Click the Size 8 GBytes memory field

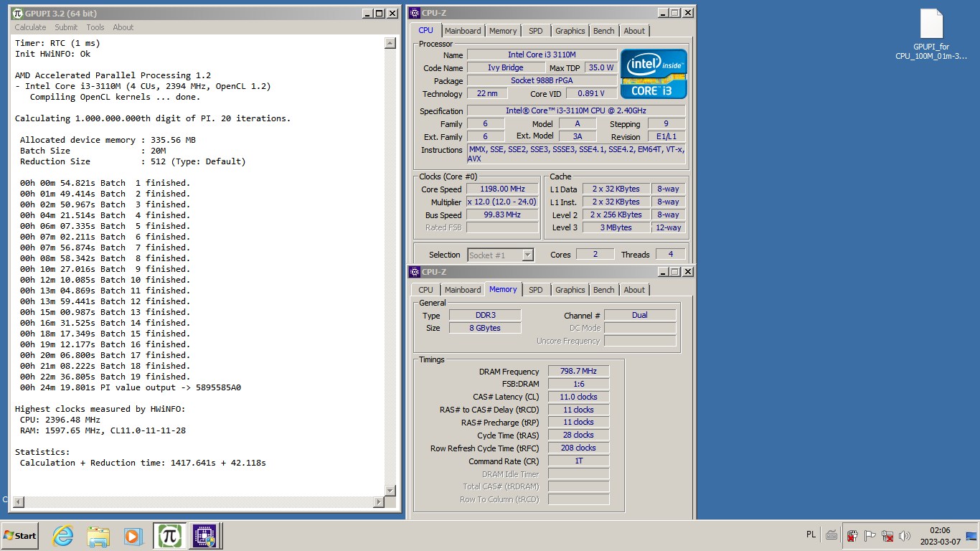[x=485, y=328]
